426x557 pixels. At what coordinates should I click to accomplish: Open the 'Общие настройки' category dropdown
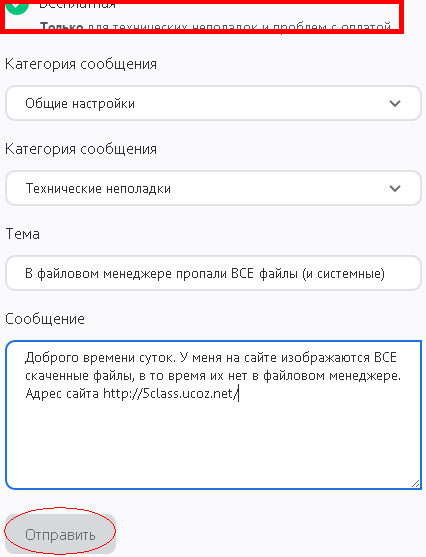[x=213, y=103]
